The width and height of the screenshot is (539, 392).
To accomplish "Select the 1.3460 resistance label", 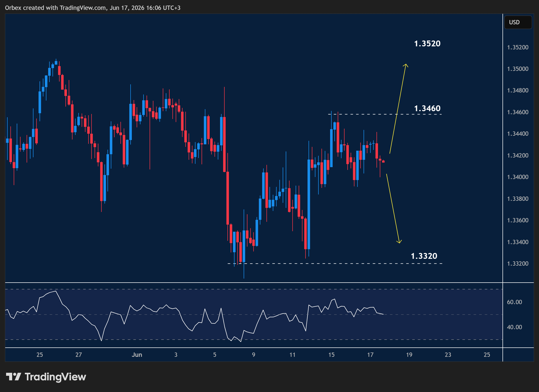I will (x=427, y=108).
